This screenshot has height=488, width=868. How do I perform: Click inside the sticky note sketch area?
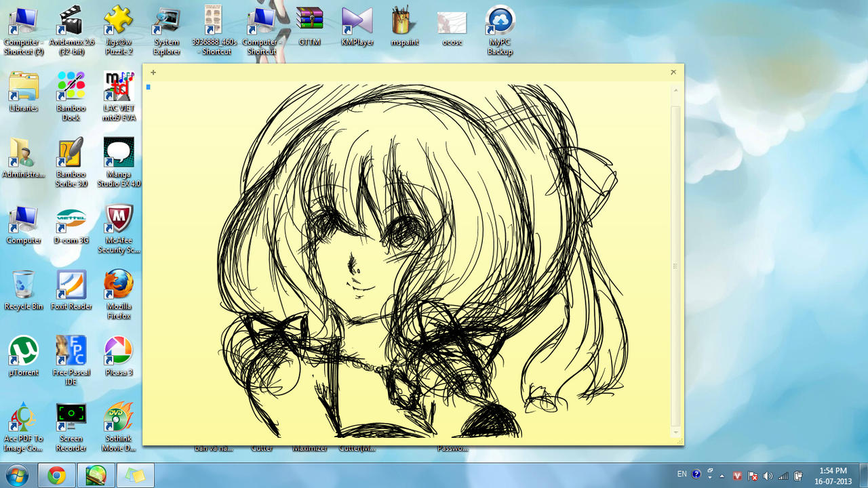407,261
